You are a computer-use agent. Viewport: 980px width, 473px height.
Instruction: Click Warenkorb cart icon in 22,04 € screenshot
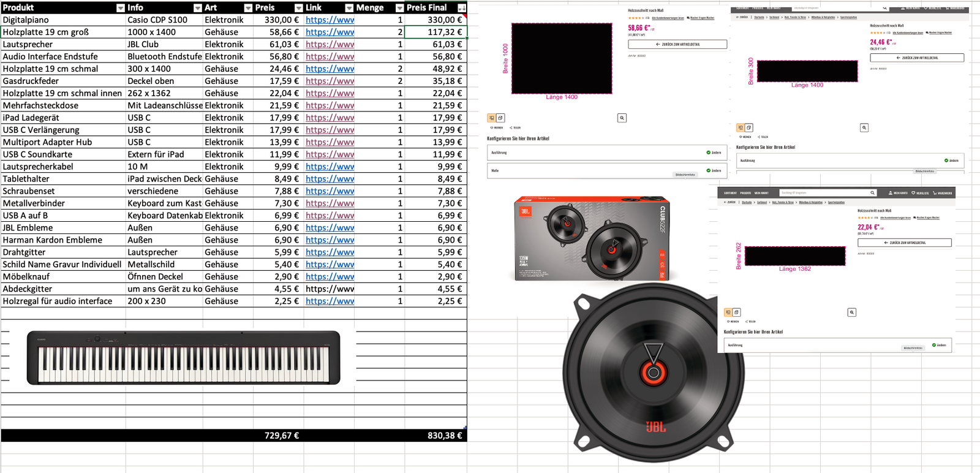935,193
